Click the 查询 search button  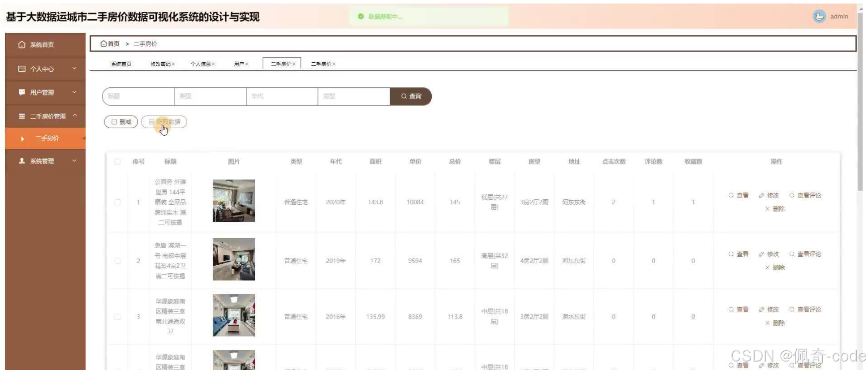click(411, 96)
